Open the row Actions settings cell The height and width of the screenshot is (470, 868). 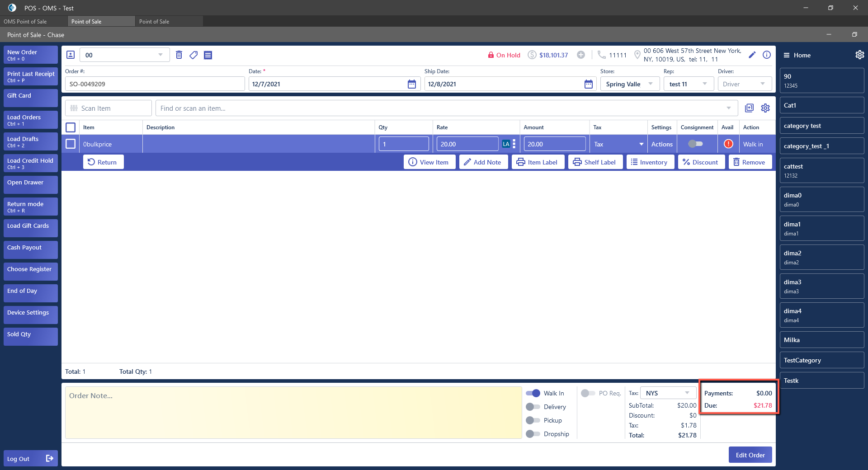tap(662, 144)
